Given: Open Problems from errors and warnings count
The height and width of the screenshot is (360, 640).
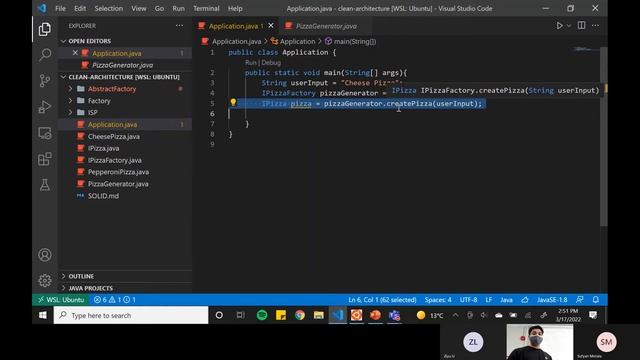Looking at the screenshot, I should pos(115,300).
